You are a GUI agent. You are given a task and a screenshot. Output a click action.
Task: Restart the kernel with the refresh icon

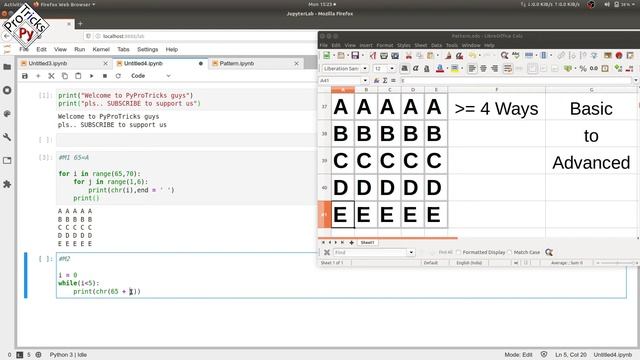[x=118, y=76]
